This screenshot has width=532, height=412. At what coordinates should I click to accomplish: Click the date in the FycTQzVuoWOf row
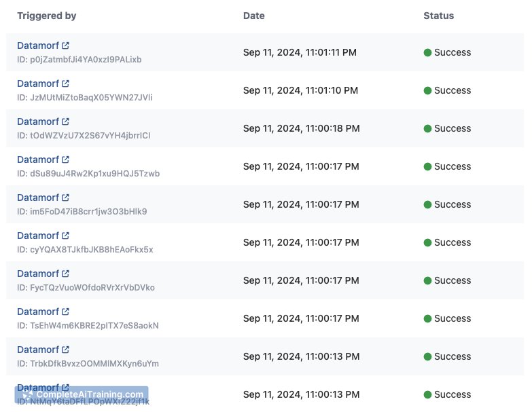coord(301,280)
